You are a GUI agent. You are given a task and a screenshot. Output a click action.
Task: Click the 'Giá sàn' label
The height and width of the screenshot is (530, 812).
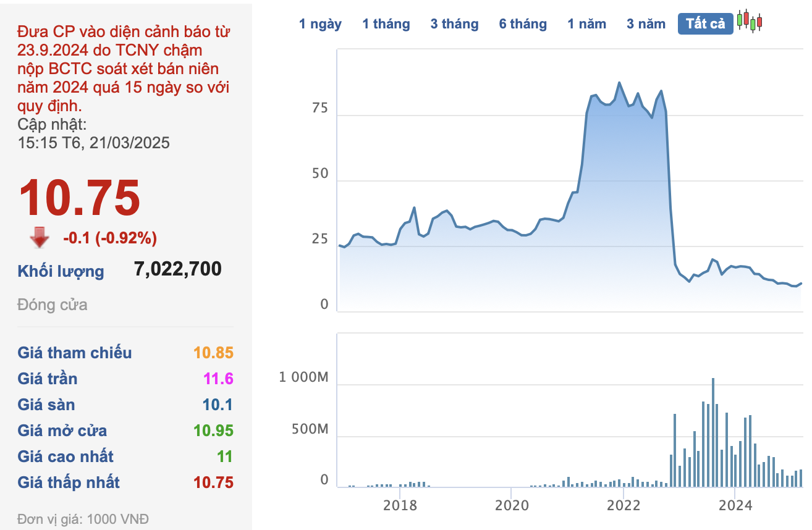click(46, 405)
